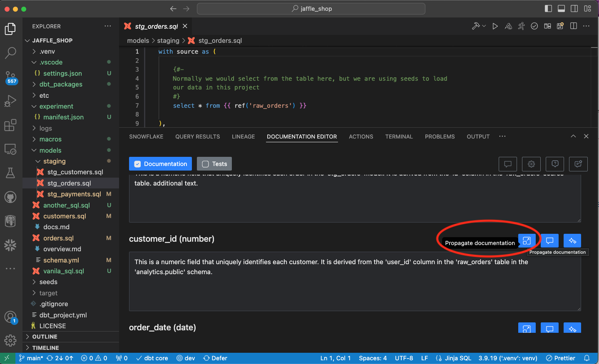
Task: Switch to the LINEAGE panel tab
Action: pos(244,136)
